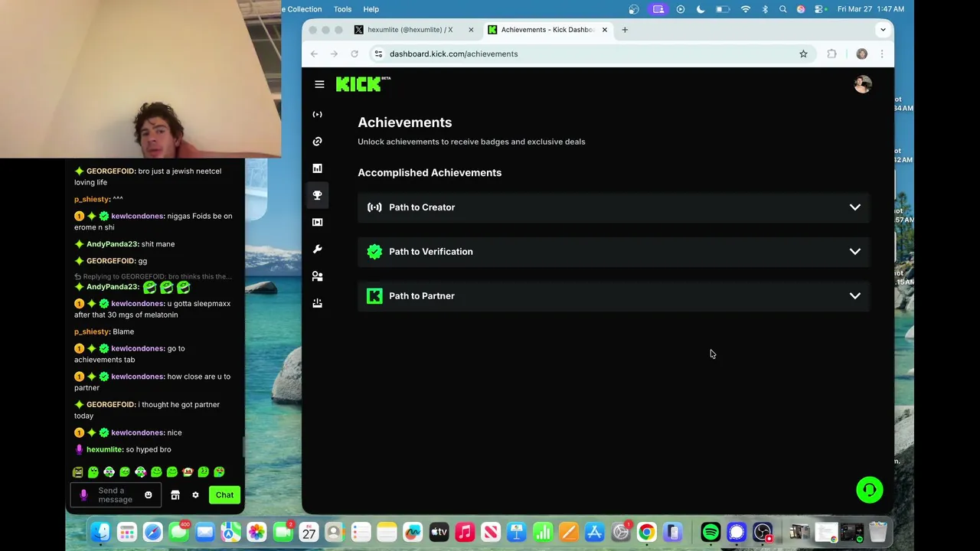Click hexumlite username in chat

click(x=104, y=449)
